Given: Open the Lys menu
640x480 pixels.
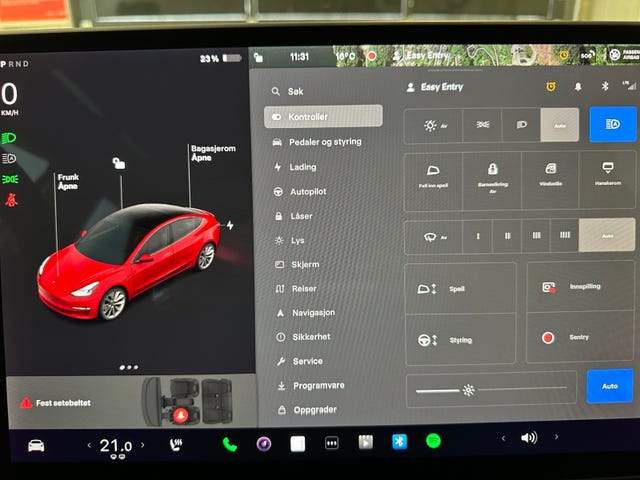Looking at the screenshot, I should click(289, 240).
